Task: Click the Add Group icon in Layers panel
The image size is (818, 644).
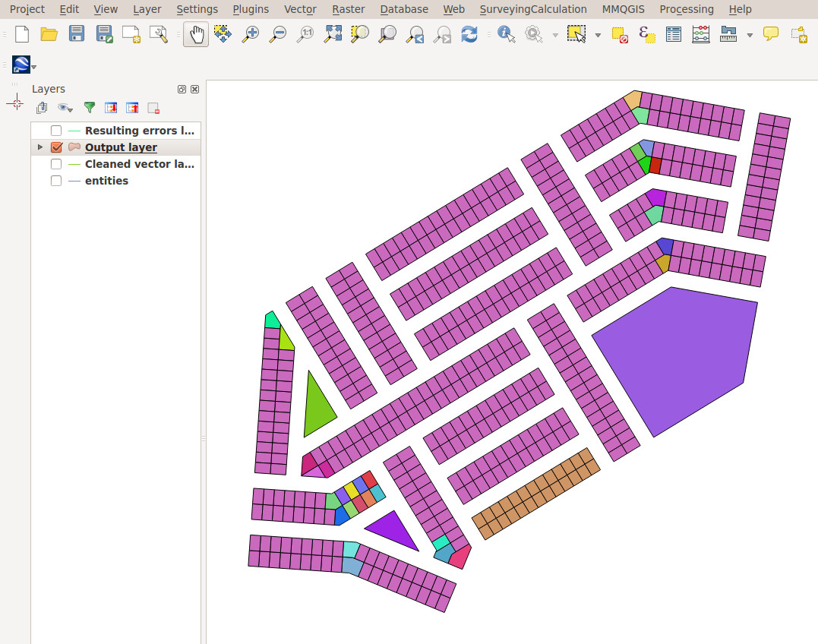Action: click(42, 108)
